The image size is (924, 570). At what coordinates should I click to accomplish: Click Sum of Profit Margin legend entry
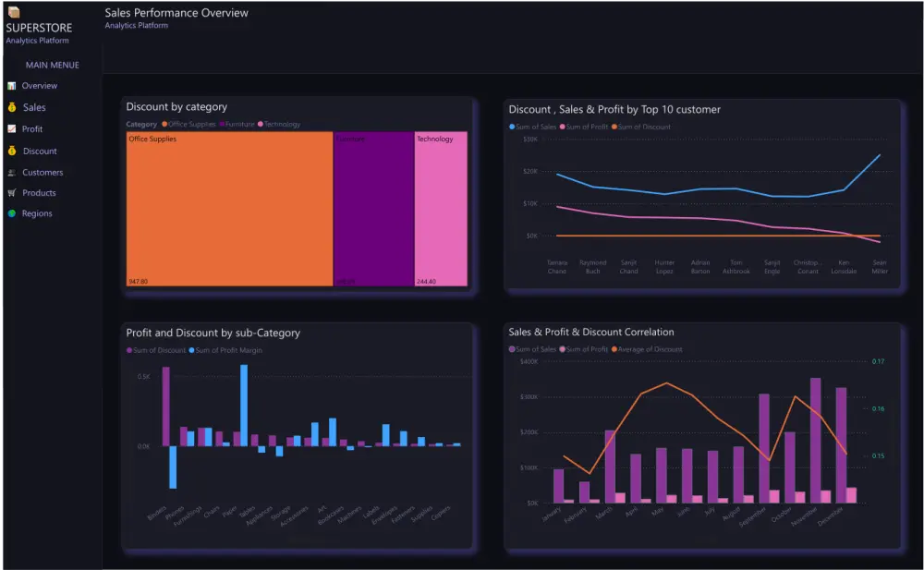coord(225,350)
